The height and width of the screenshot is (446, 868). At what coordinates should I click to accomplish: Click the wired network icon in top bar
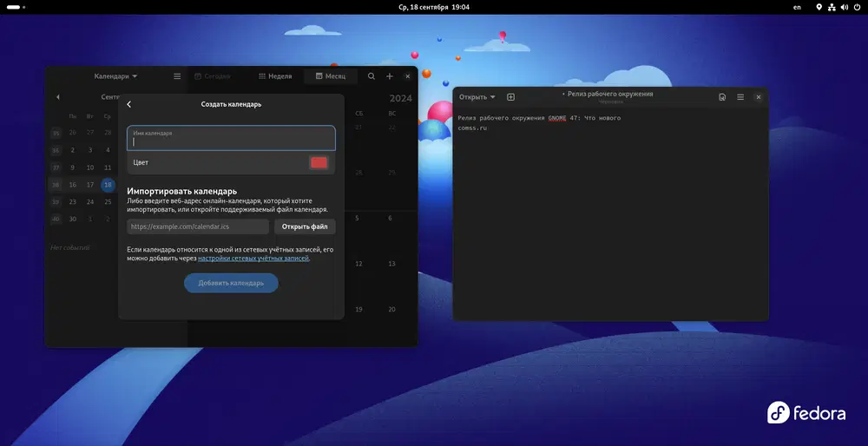(x=832, y=7)
